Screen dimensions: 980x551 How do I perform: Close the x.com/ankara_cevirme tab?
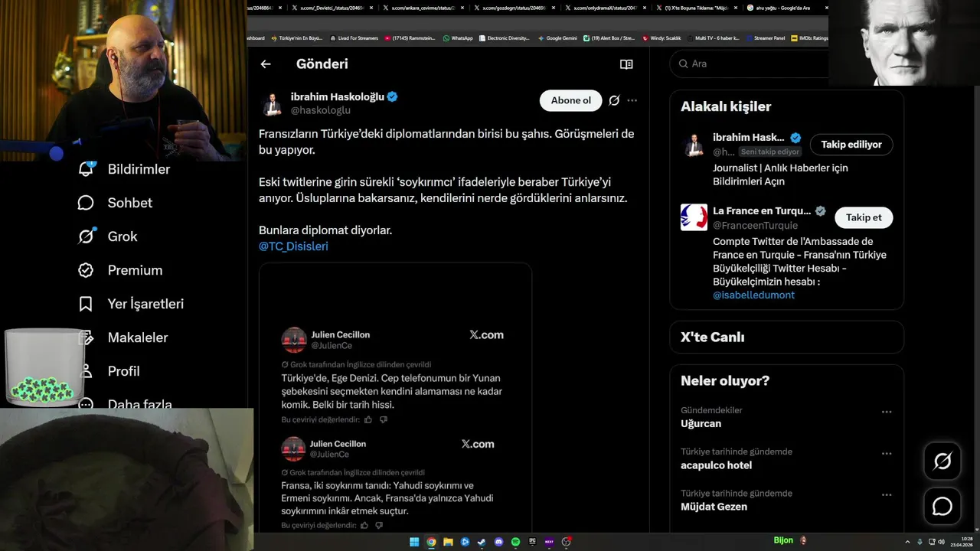(462, 8)
